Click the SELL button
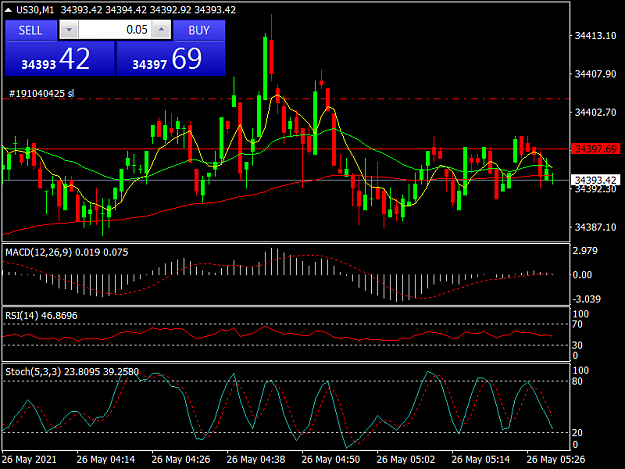 click(30, 31)
